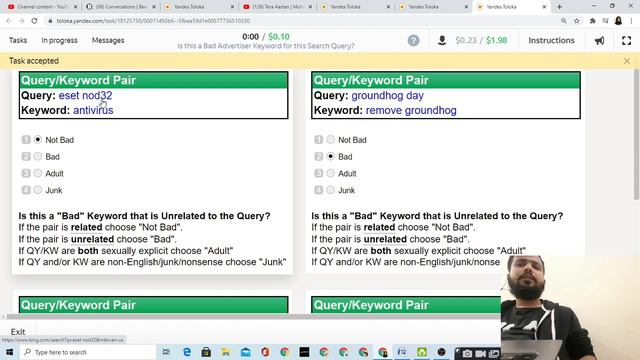Open a new browser tab
The image size is (640, 360).
[560, 7]
